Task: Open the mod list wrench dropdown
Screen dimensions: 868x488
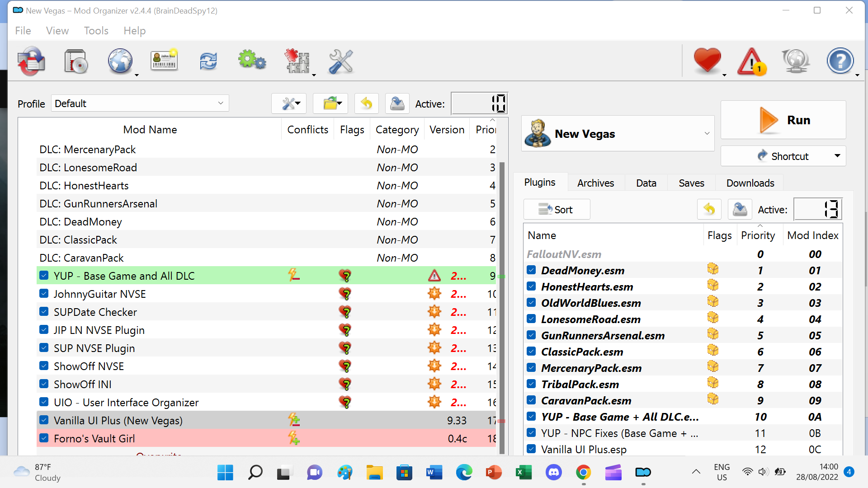Action: 289,103
